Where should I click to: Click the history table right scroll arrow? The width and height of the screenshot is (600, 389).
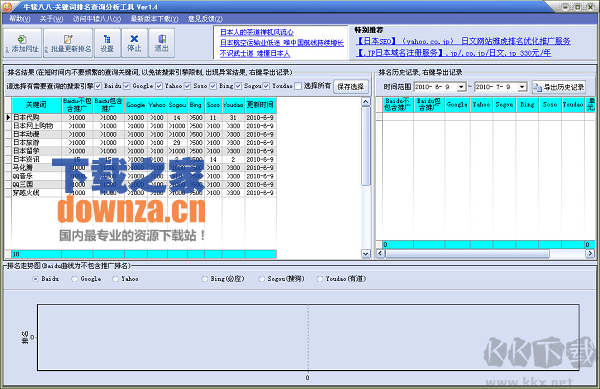point(590,254)
